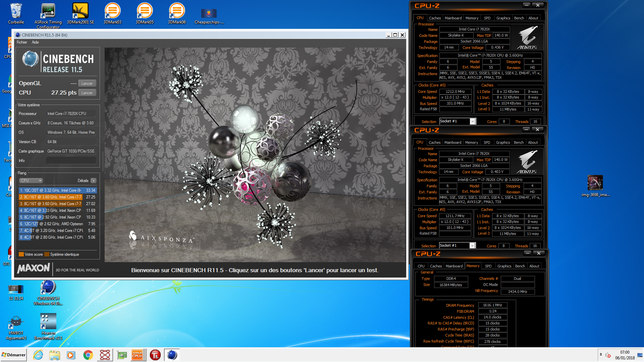Click the 140.0 W Max TDP value in top CPU-Z

click(x=501, y=35)
